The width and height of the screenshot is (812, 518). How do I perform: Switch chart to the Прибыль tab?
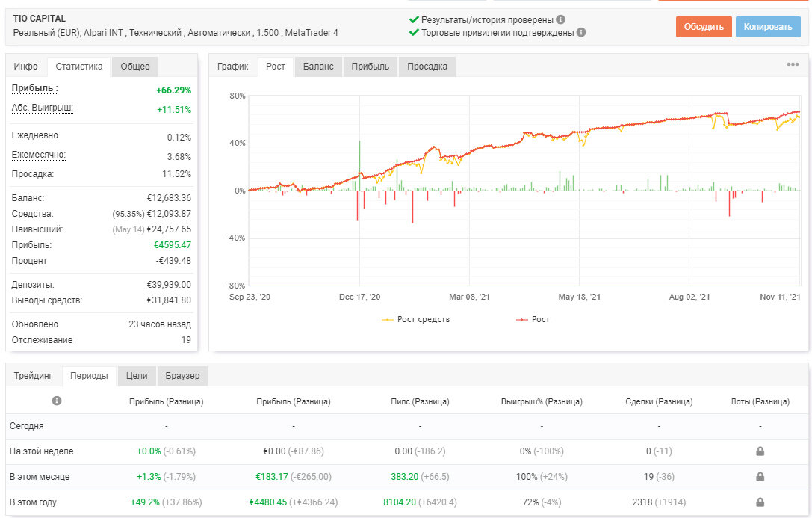[x=370, y=67]
